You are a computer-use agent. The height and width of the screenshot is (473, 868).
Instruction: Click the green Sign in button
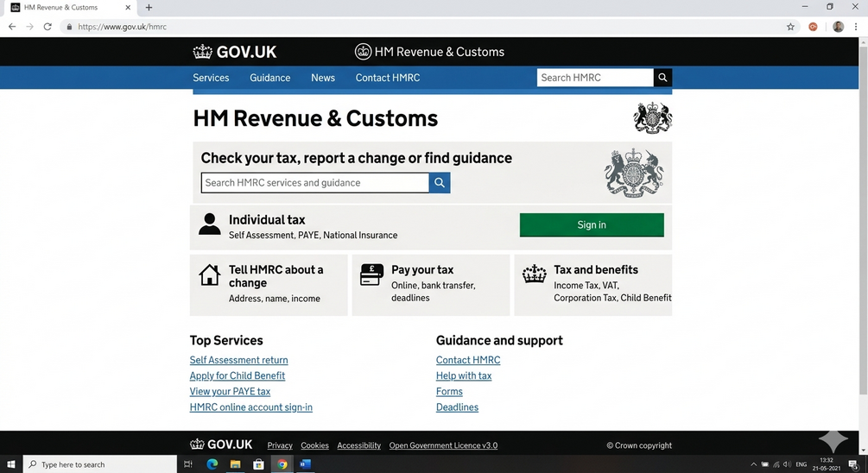tap(592, 224)
